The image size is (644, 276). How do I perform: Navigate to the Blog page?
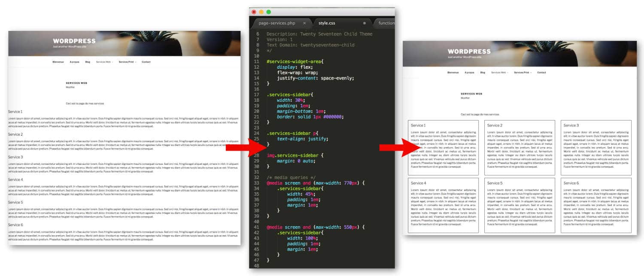(x=88, y=62)
